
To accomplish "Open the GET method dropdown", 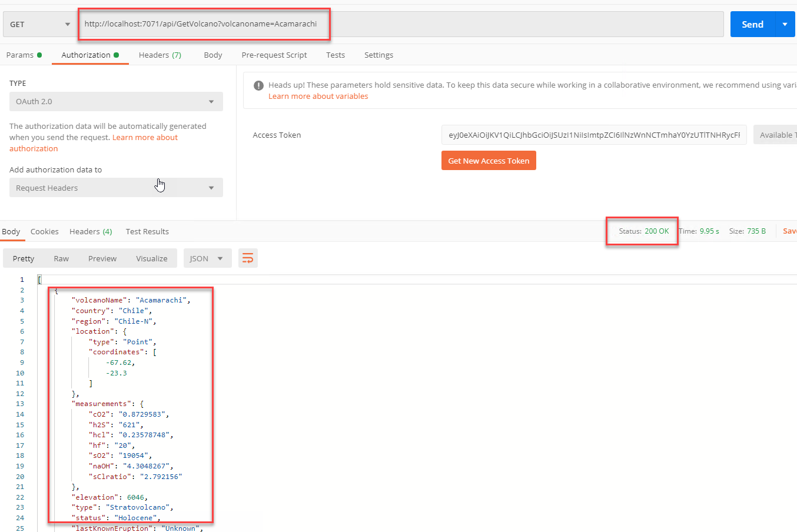I will [x=39, y=24].
